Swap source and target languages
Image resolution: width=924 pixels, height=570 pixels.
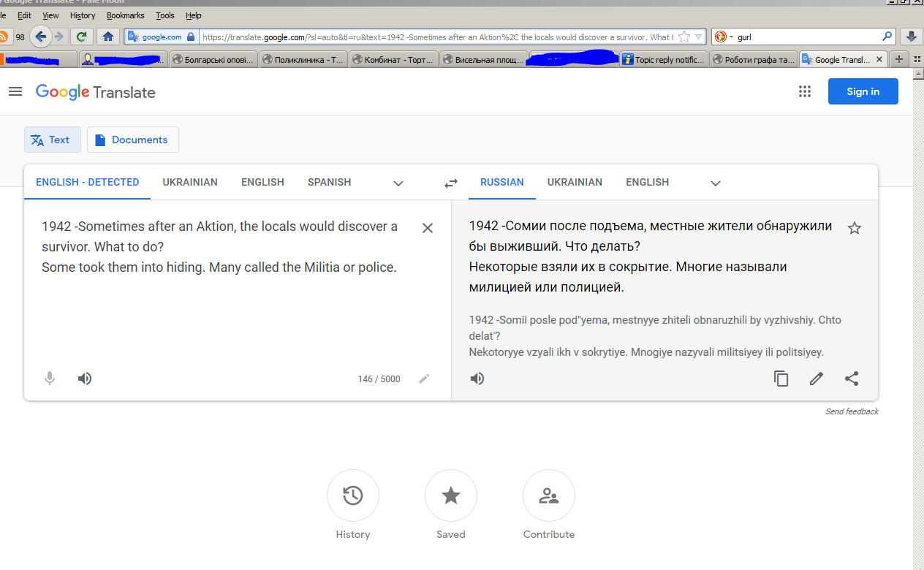[451, 183]
